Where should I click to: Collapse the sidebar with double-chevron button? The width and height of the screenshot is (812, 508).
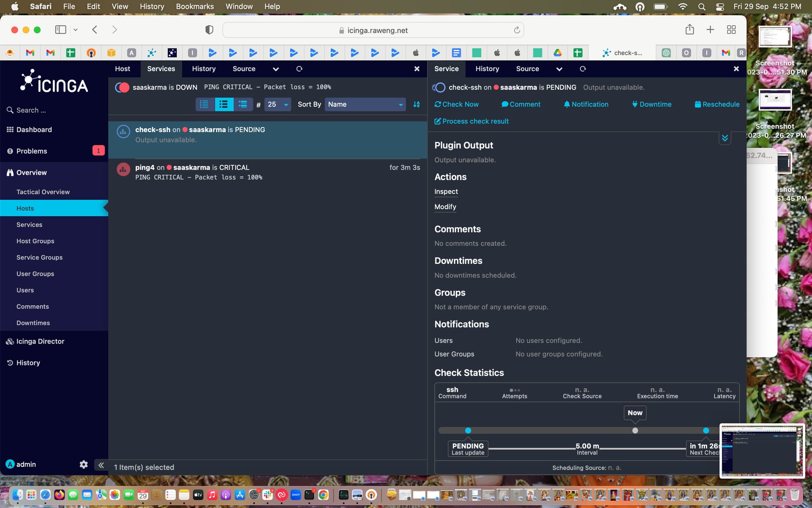(101, 465)
